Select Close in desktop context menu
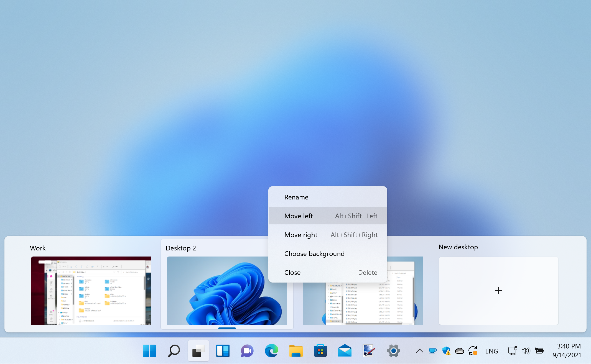 pos(328,272)
